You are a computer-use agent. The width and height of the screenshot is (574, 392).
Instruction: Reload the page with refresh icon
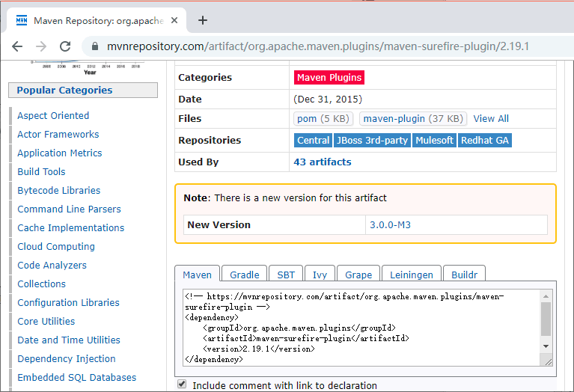(x=65, y=46)
